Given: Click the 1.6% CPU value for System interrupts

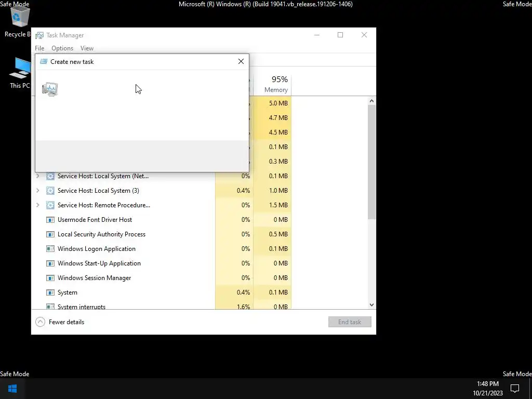Looking at the screenshot, I should tap(234, 305).
